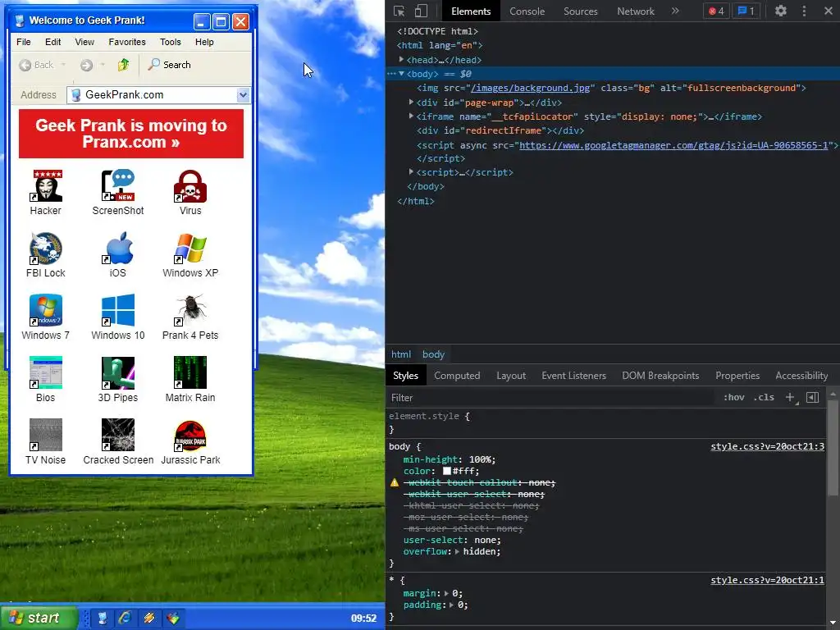Expand the collapsed script node
The image size is (840, 630).
coord(412,172)
